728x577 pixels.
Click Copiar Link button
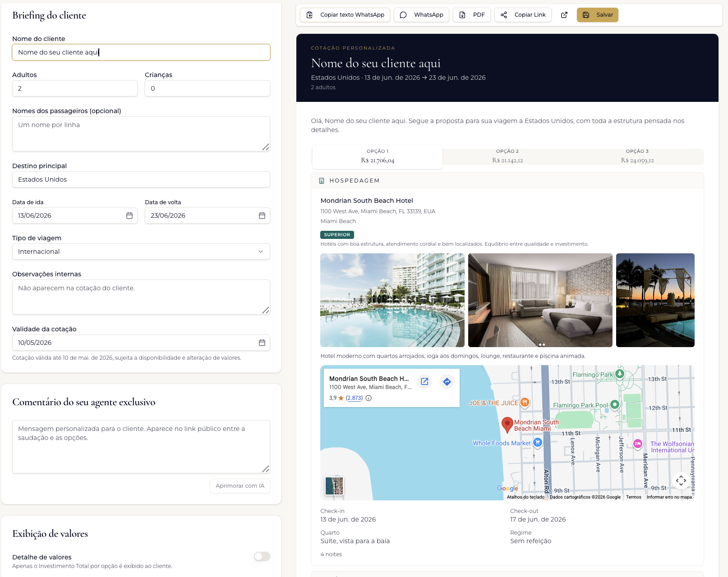pyautogui.click(x=523, y=15)
